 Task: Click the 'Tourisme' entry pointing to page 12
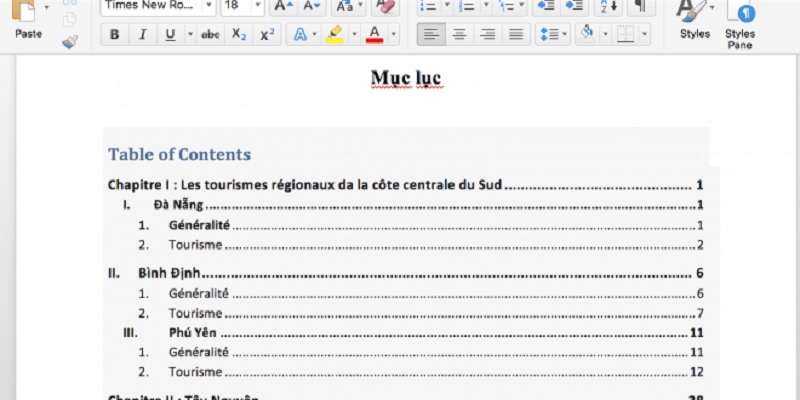(421, 372)
